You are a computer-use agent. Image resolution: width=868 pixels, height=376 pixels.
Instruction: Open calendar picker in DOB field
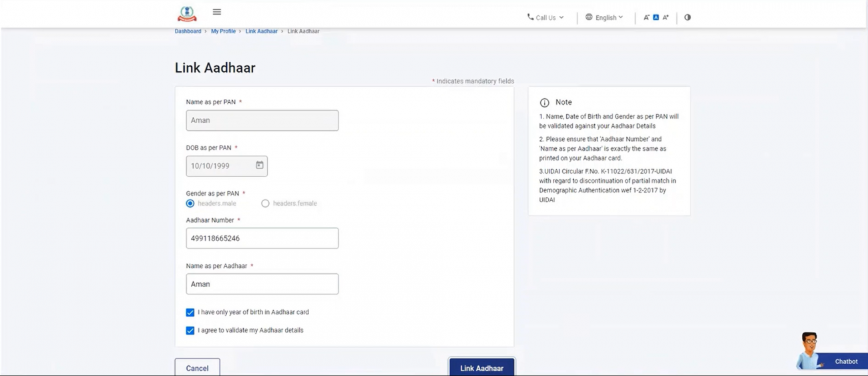(260, 166)
